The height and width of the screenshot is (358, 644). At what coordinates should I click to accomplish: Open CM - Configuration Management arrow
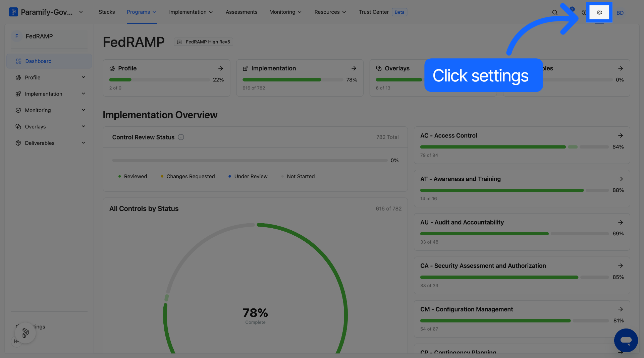[x=620, y=309]
